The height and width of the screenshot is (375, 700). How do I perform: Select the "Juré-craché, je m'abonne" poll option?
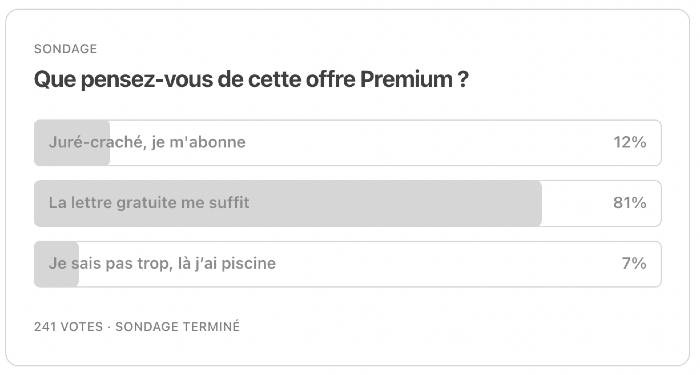(348, 142)
